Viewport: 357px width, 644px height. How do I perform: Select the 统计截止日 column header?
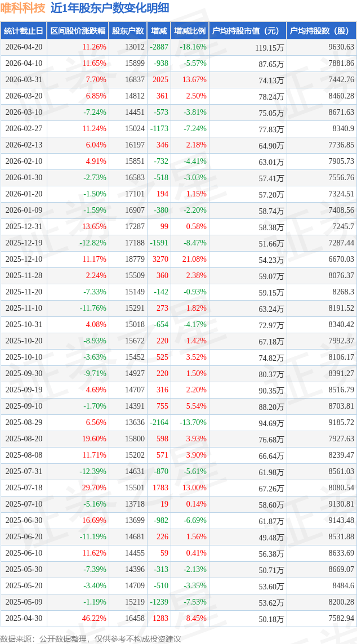(x=24, y=31)
